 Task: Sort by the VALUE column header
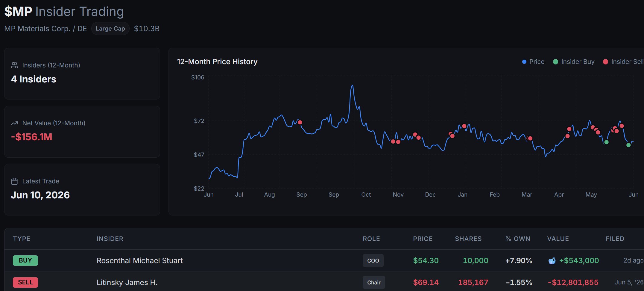point(558,239)
